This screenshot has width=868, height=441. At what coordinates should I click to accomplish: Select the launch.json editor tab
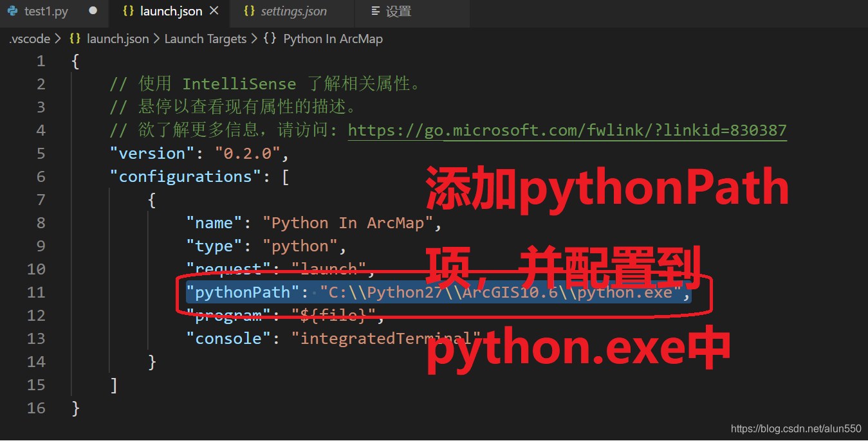click(x=171, y=12)
